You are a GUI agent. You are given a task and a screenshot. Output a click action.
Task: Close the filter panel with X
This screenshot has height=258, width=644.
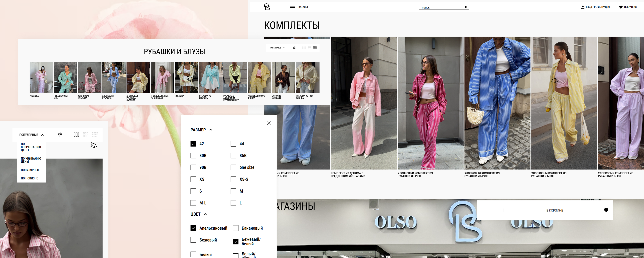(x=269, y=123)
